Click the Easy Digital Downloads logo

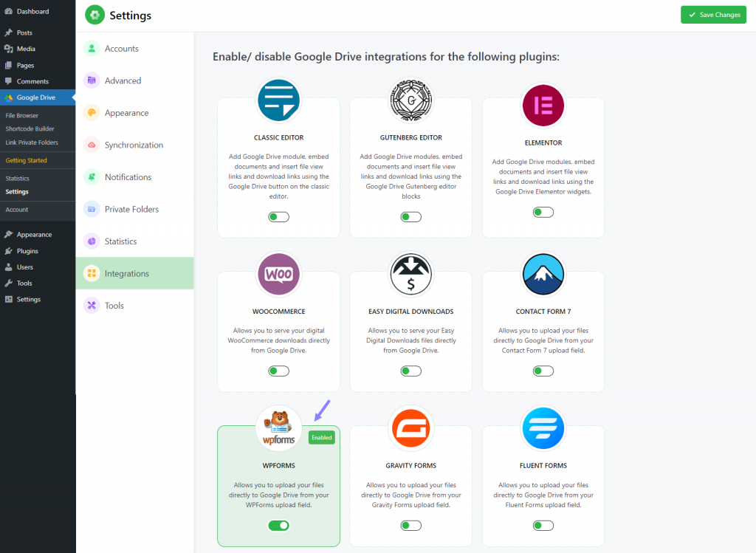410,274
